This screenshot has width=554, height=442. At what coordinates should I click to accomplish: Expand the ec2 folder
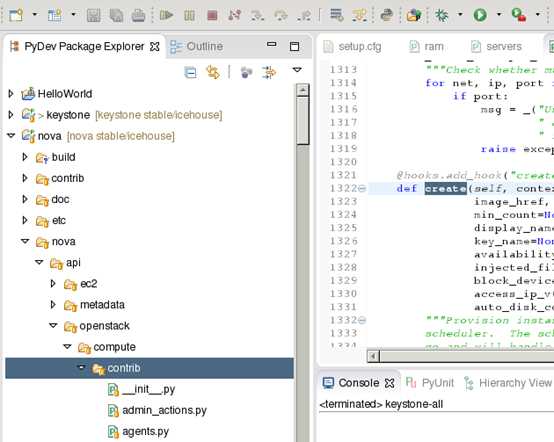[53, 284]
